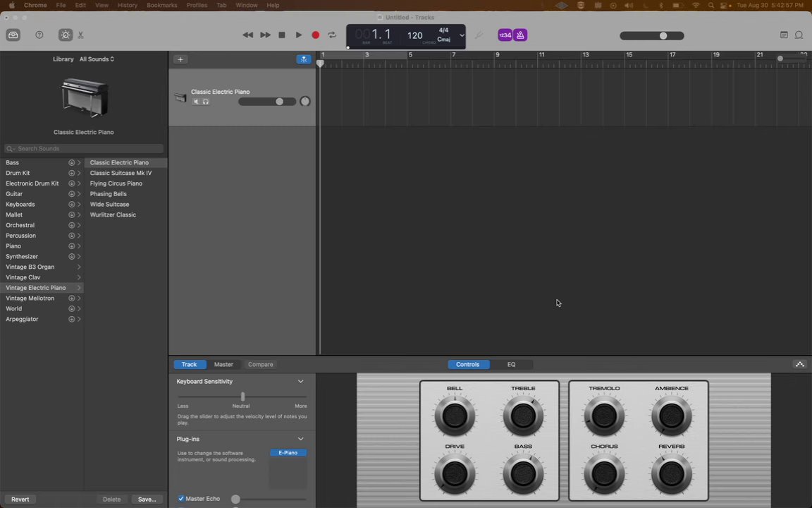Click the Delete button
Screen dimensions: 812x508
tap(112, 500)
